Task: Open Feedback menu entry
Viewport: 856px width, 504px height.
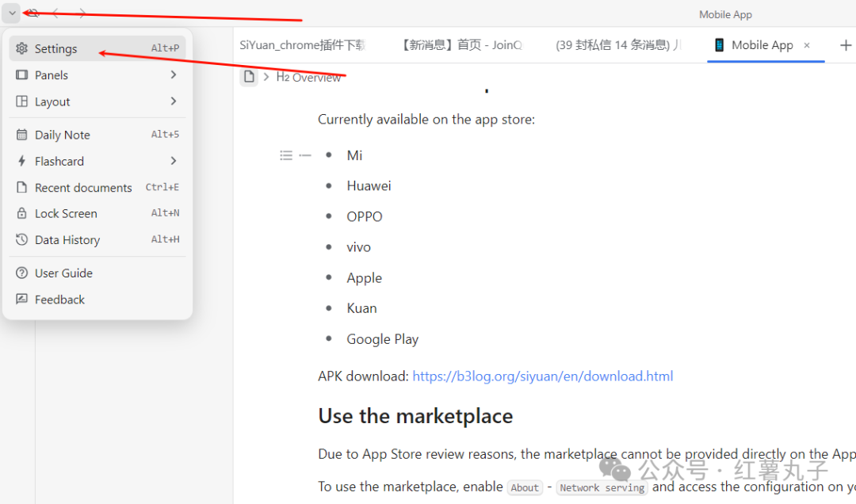Action: [97, 300]
